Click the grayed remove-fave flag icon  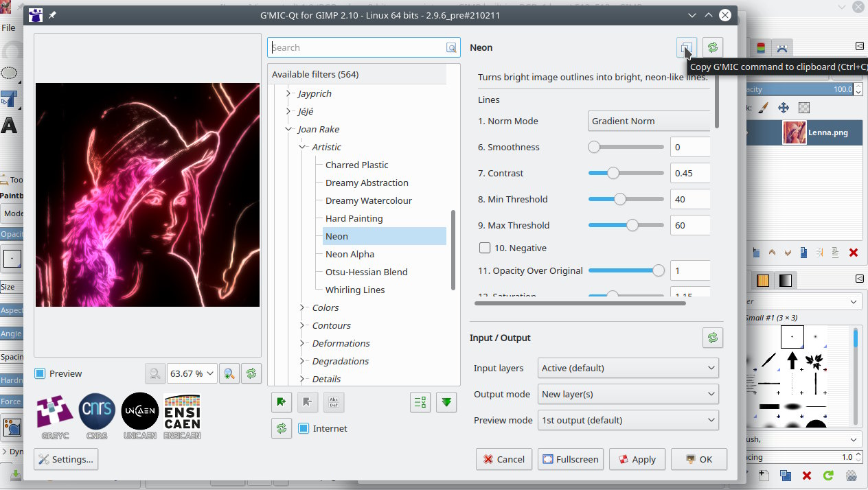click(x=308, y=402)
